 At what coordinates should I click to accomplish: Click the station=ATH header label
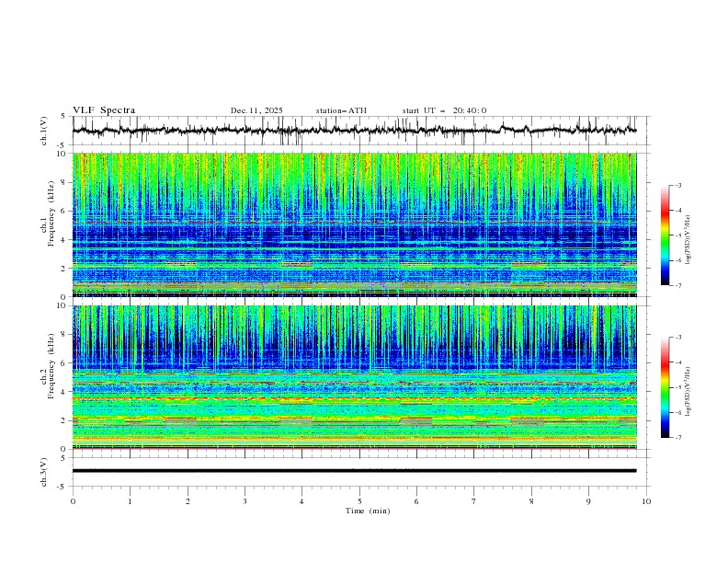[341, 110]
